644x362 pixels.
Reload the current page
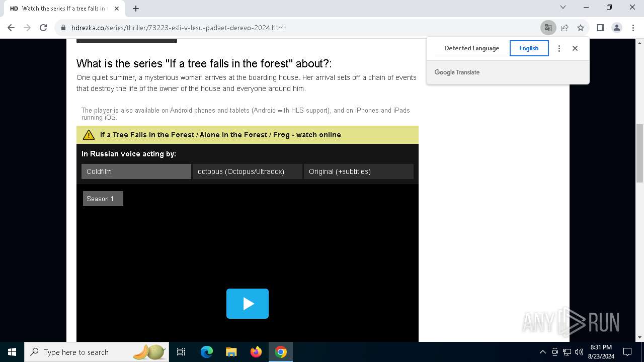(x=43, y=28)
